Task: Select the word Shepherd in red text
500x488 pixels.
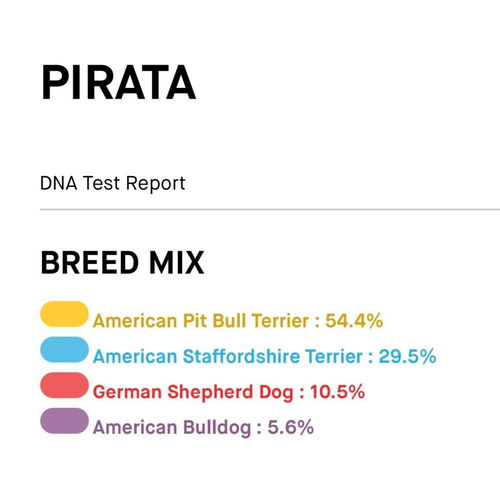Action: (210, 392)
